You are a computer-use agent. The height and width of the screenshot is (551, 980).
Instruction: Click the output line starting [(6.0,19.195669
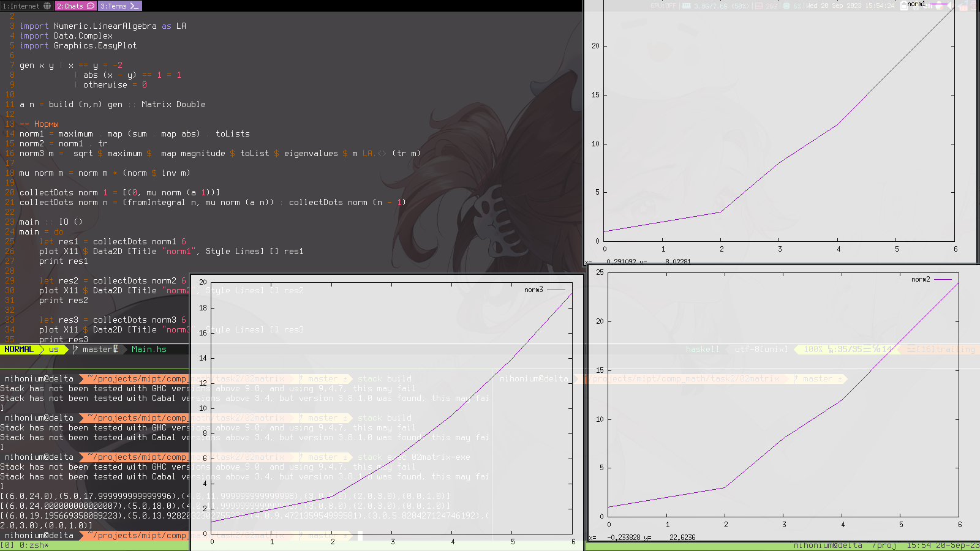245,516
